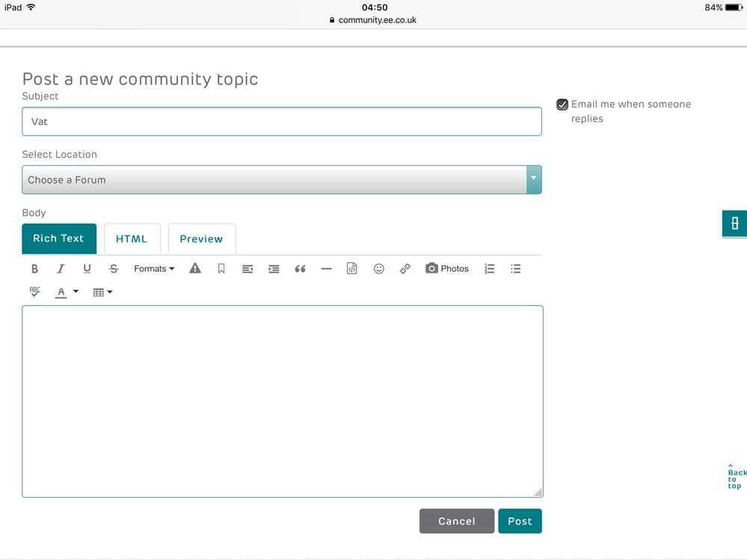747x560 pixels.
Task: Open the table insert dropdown
Action: [102, 292]
